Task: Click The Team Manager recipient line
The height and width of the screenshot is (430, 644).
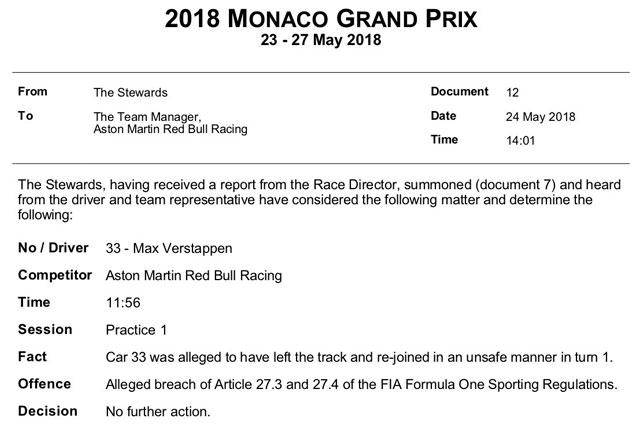Action: [x=147, y=117]
